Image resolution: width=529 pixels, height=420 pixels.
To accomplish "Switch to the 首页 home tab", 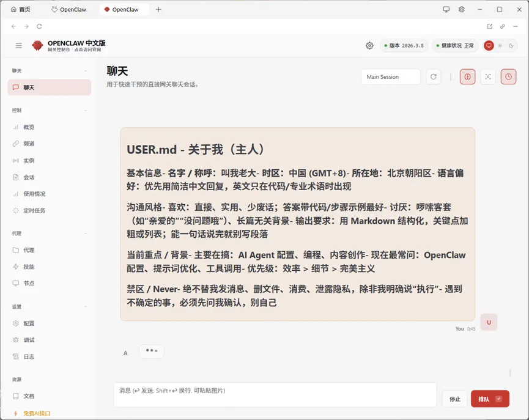I will coord(21,9).
